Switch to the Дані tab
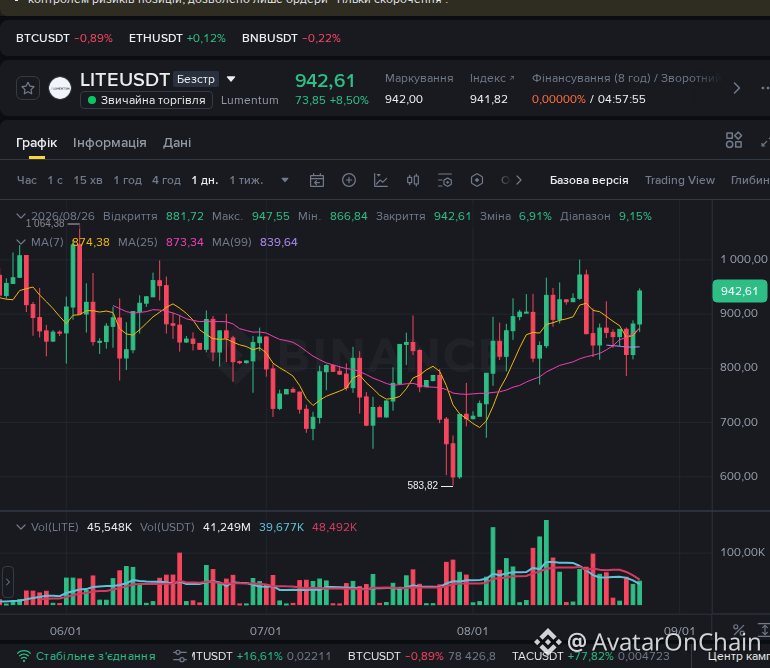The width and height of the screenshot is (770, 668). coord(177,143)
